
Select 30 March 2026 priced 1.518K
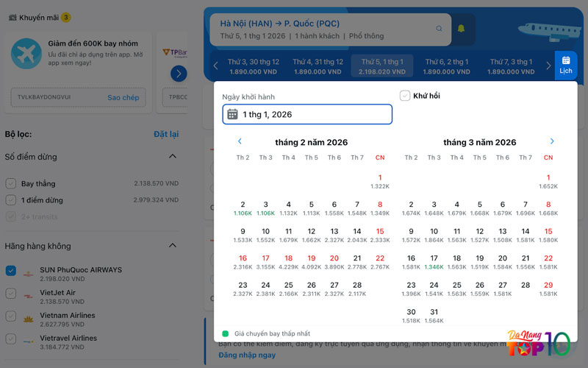pyautogui.click(x=411, y=316)
